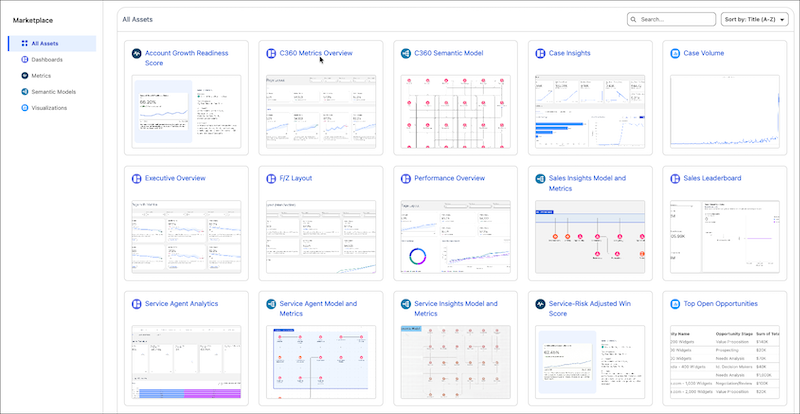Open the C360 Semantic Model title link
Viewport: 800px width, 414px height.
point(448,53)
